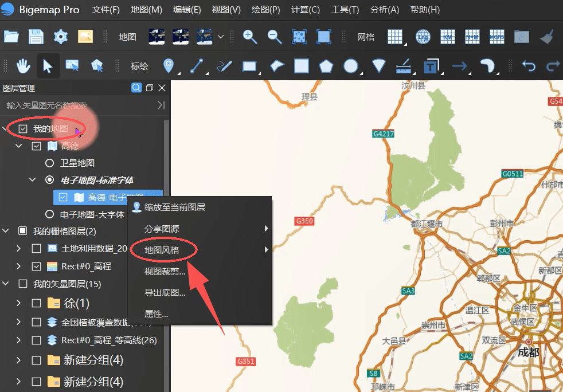Enable the Lng latitude-longitude grid icon
563x392 pixels.
423,37
